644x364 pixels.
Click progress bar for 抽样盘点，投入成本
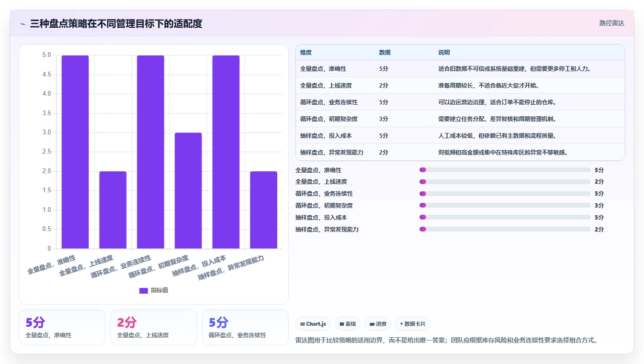coord(505,217)
